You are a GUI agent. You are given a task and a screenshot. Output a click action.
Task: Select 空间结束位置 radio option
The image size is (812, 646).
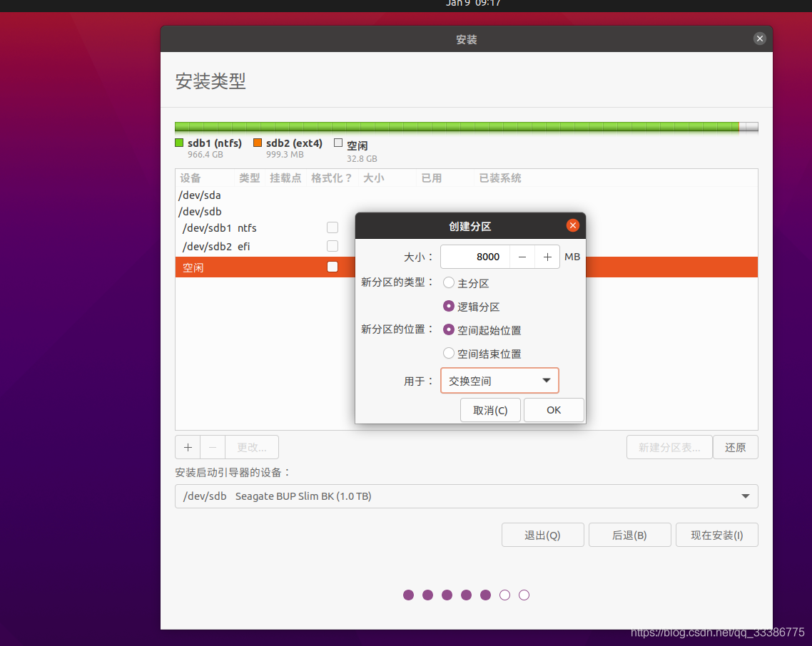pyautogui.click(x=449, y=353)
